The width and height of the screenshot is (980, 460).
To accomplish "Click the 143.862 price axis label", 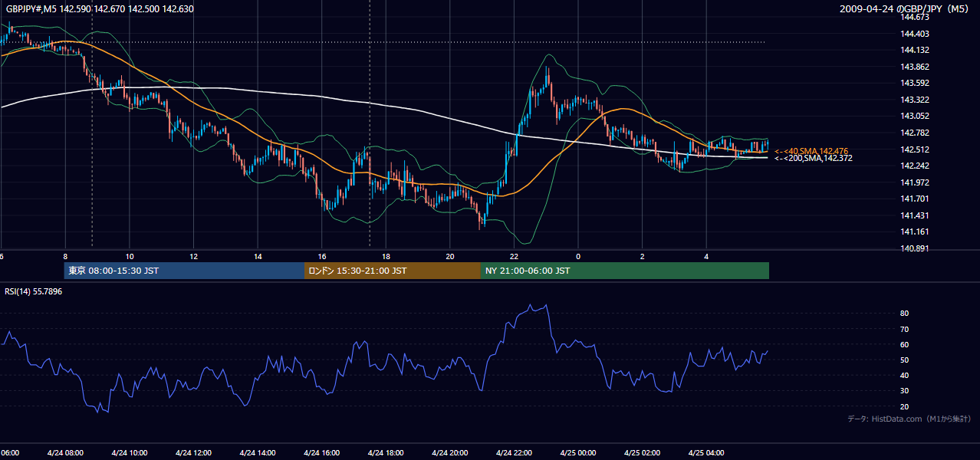I will (x=915, y=67).
